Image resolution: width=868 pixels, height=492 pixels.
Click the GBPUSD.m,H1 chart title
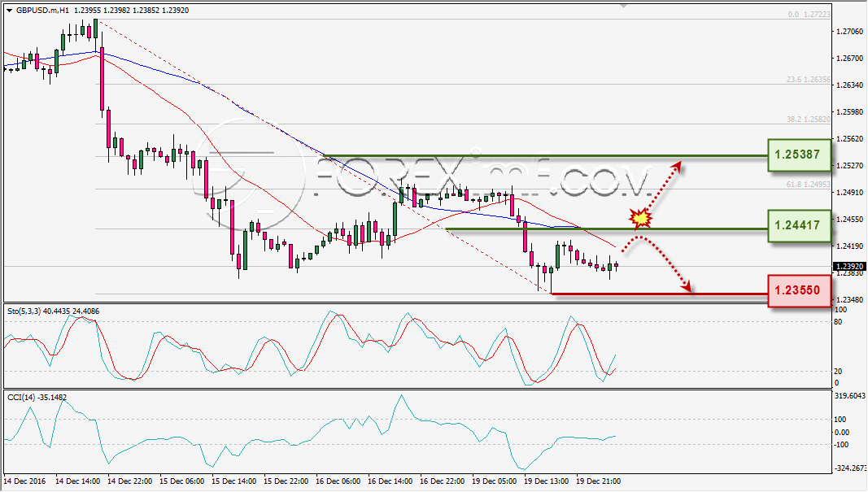click(x=42, y=10)
